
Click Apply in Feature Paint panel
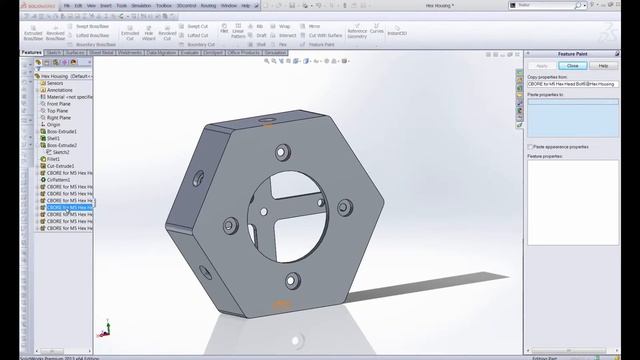pyautogui.click(x=542, y=66)
